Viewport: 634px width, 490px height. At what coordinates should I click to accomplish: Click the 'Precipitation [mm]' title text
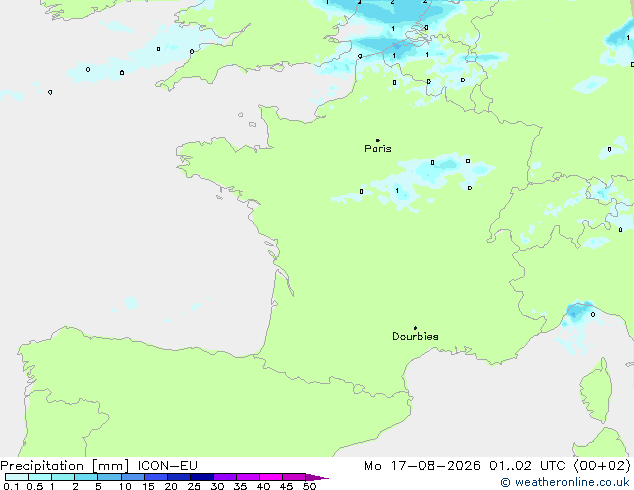[65, 466]
